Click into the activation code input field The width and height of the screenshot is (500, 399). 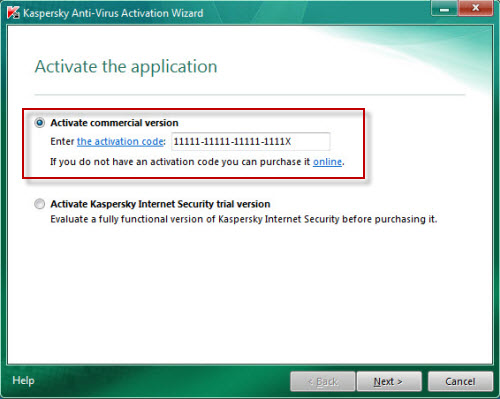coord(251,142)
